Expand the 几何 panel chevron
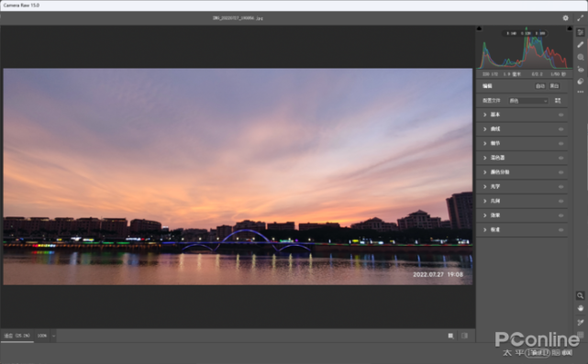 pyautogui.click(x=485, y=202)
